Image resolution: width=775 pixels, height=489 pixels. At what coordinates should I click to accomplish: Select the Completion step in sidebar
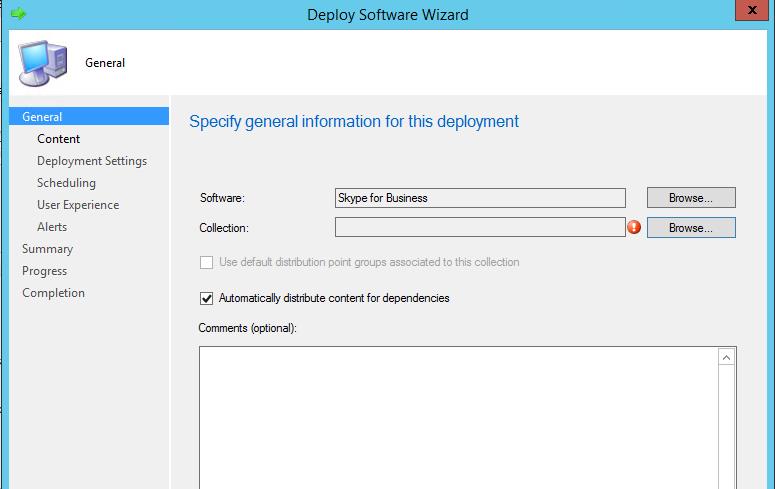53,293
